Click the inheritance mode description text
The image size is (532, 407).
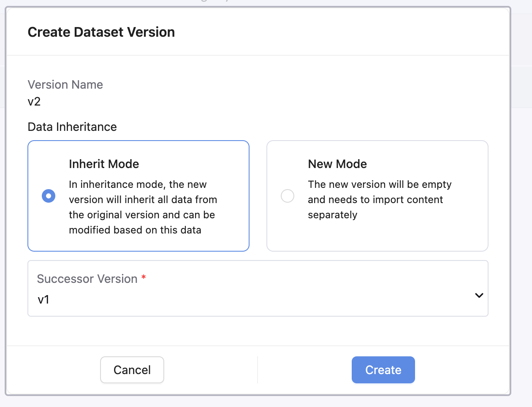143,207
